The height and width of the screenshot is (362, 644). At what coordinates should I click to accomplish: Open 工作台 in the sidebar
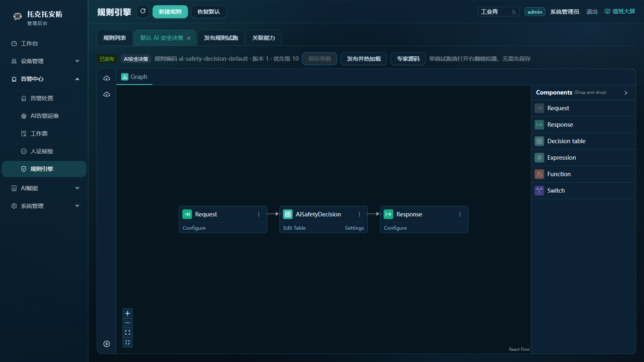point(44,43)
